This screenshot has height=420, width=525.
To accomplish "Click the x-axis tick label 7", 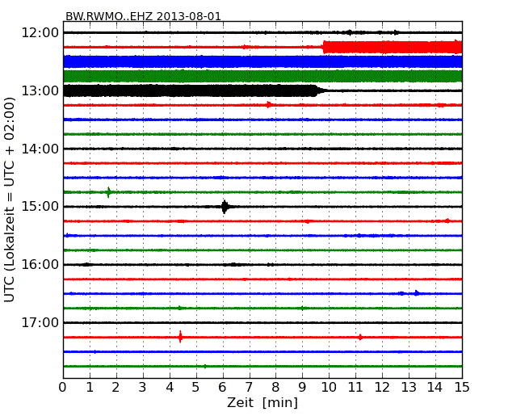I will 249,388.
